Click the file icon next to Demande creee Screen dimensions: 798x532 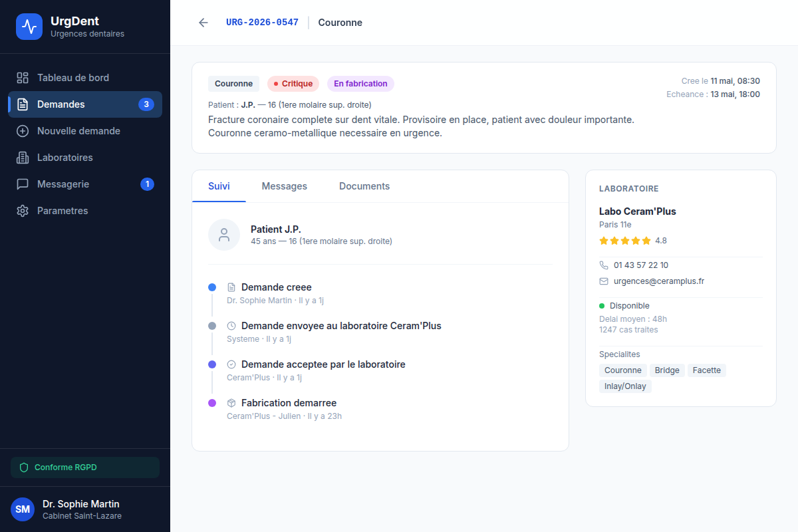pyautogui.click(x=231, y=287)
